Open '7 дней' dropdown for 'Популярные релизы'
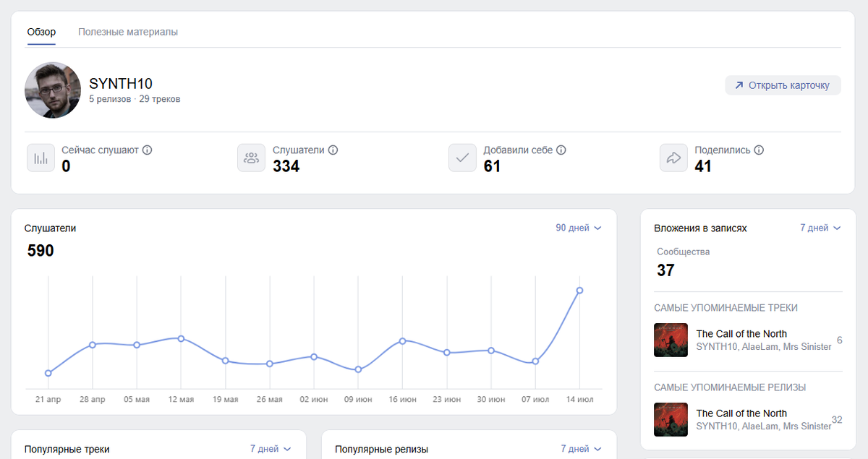868x459 pixels. 582,449
